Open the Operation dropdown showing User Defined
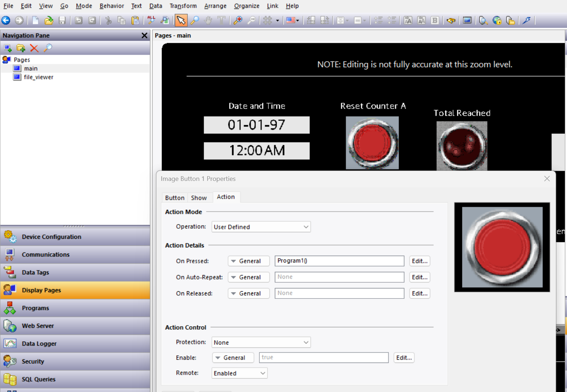Image resolution: width=567 pixels, height=392 pixels. (261, 227)
